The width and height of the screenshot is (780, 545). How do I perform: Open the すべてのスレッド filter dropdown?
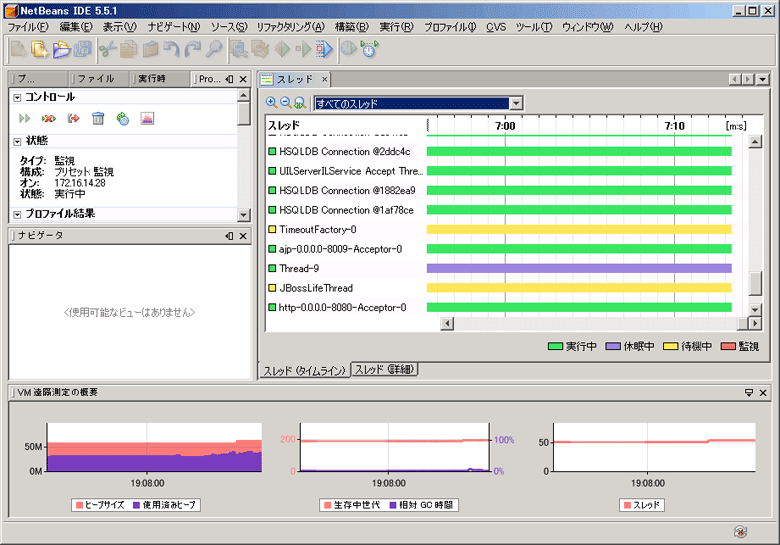coord(516,103)
